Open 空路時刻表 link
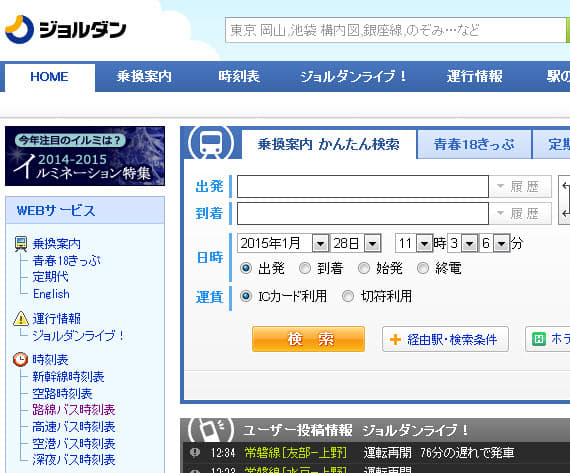570x473 pixels. point(62,393)
